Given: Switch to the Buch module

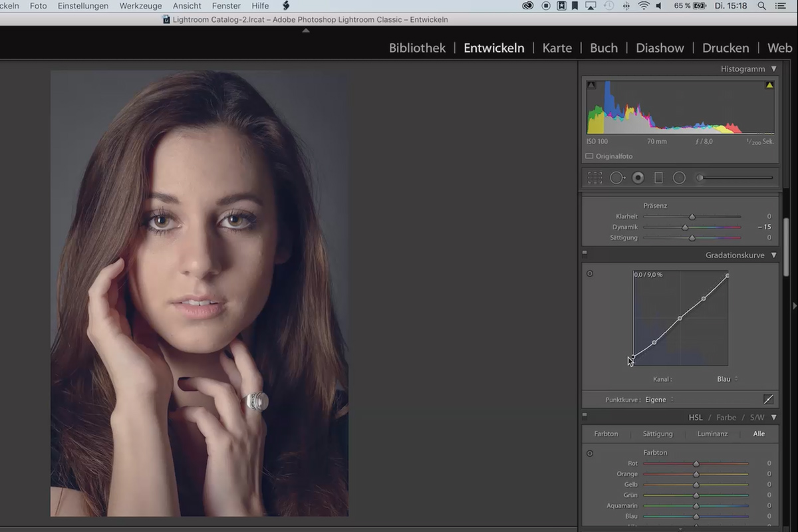Looking at the screenshot, I should [x=604, y=48].
